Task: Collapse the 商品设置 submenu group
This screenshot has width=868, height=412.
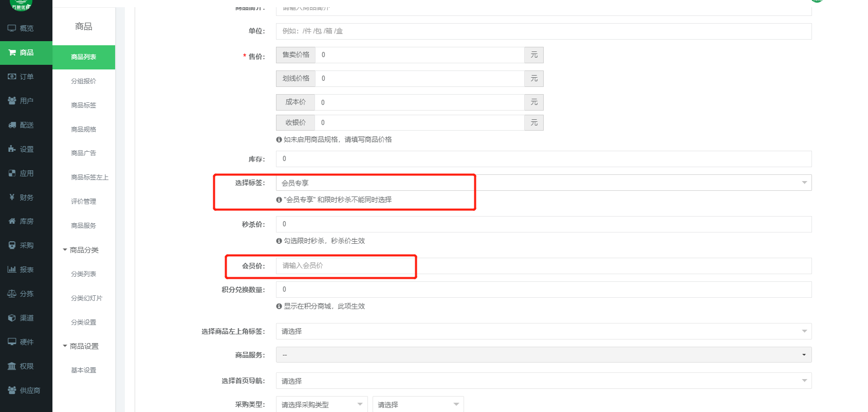Action: [81, 346]
